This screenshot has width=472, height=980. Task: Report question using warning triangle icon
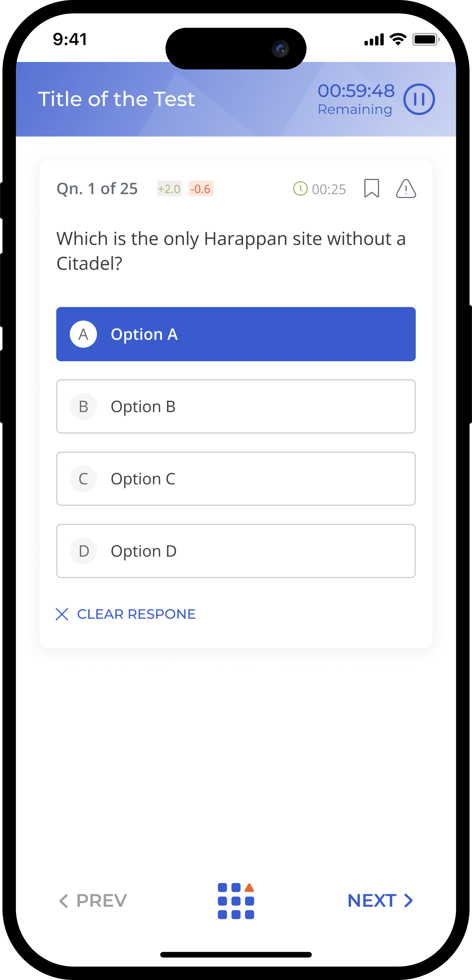click(x=406, y=188)
